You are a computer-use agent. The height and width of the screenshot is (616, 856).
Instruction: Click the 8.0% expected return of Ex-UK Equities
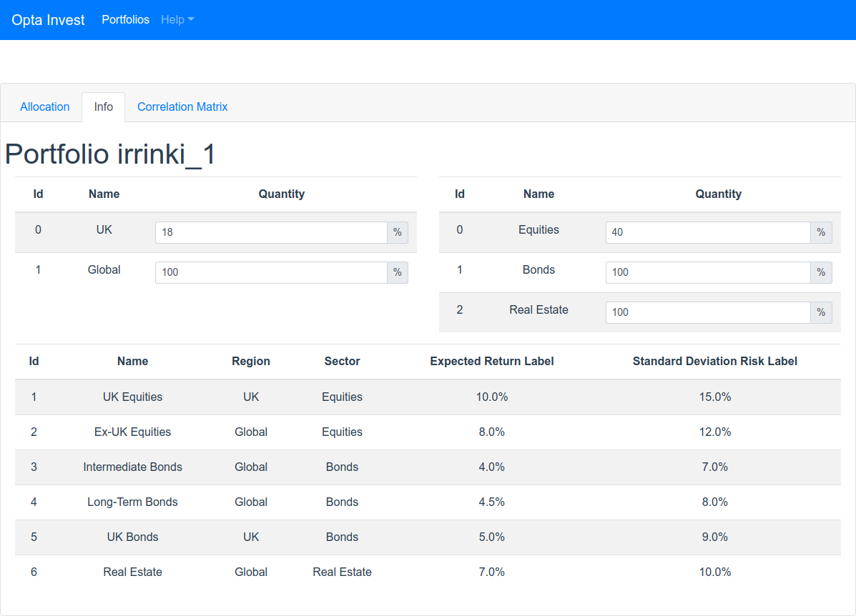point(492,432)
